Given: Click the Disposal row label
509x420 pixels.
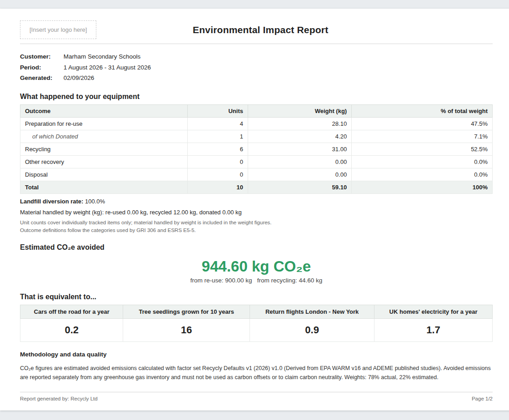Looking at the screenshot, I should coord(36,174).
